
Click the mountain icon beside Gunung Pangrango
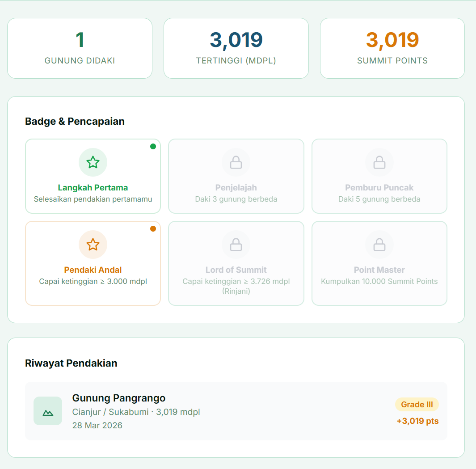pyautogui.click(x=48, y=411)
